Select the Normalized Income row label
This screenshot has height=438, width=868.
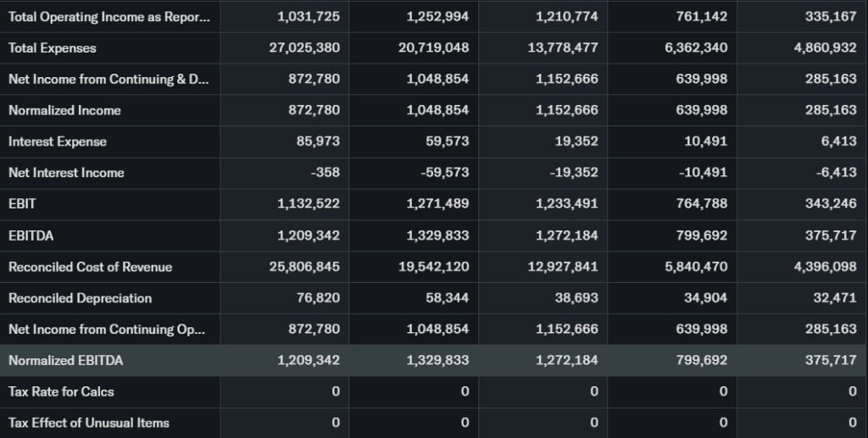point(64,111)
